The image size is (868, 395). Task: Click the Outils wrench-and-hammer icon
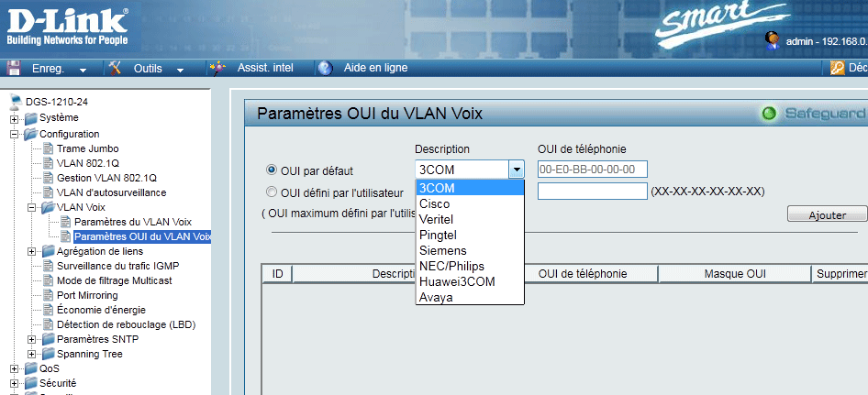point(115,68)
